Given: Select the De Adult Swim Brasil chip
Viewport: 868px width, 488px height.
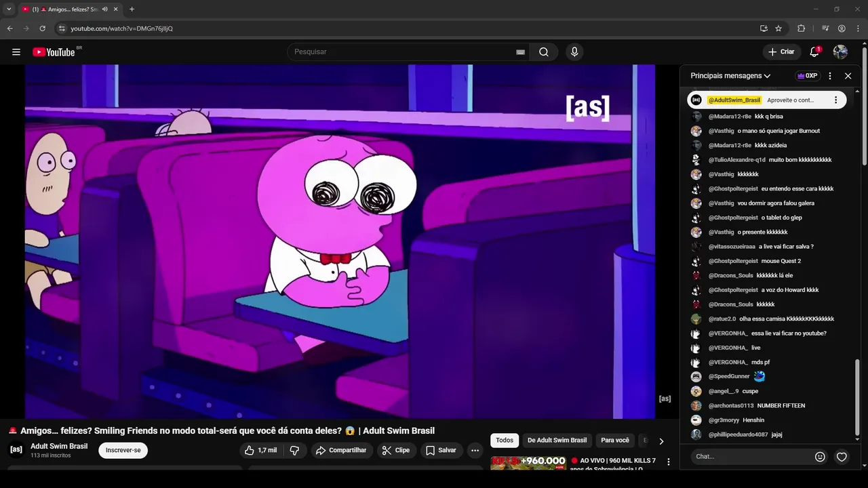Looking at the screenshot, I should [557, 441].
